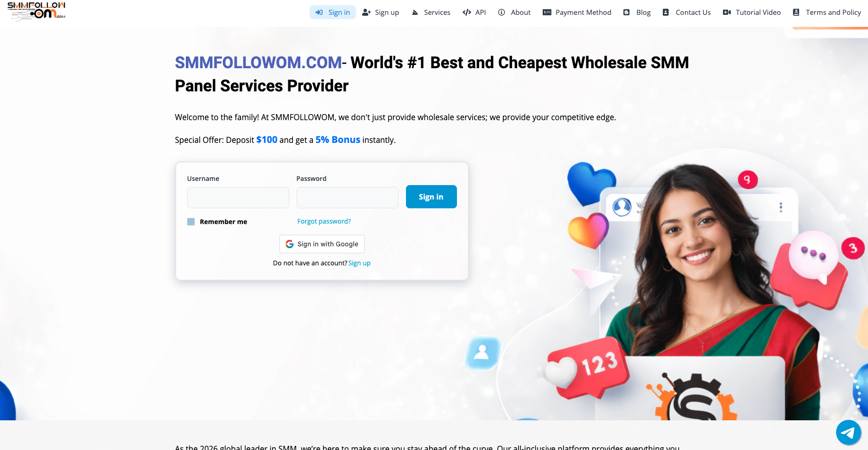Image resolution: width=868 pixels, height=450 pixels.
Task: Focus the Username input field
Action: coord(238,198)
